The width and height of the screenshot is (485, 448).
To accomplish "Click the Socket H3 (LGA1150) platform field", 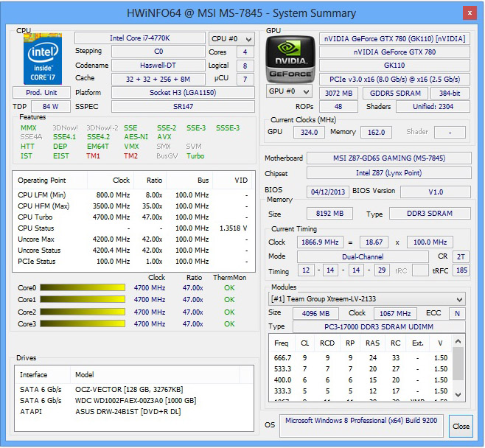I will point(183,92).
